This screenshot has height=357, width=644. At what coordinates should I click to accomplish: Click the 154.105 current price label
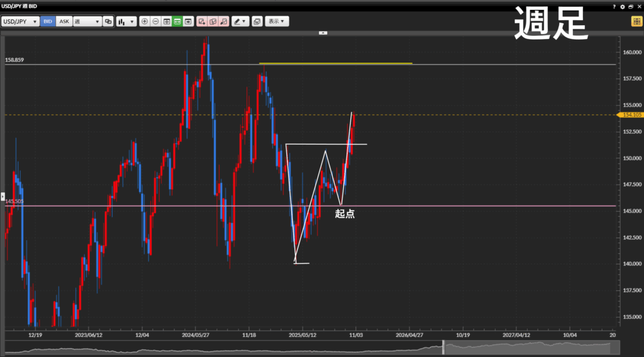coord(631,115)
